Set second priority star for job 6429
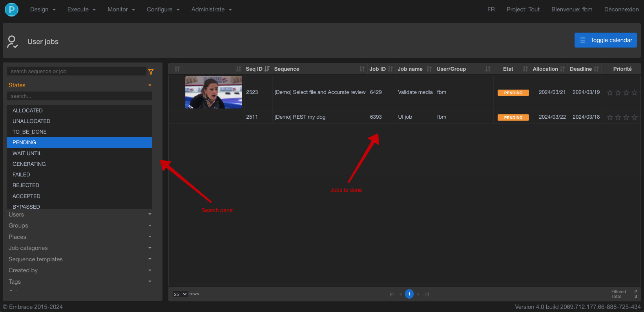The height and width of the screenshot is (312, 644). 618,93
